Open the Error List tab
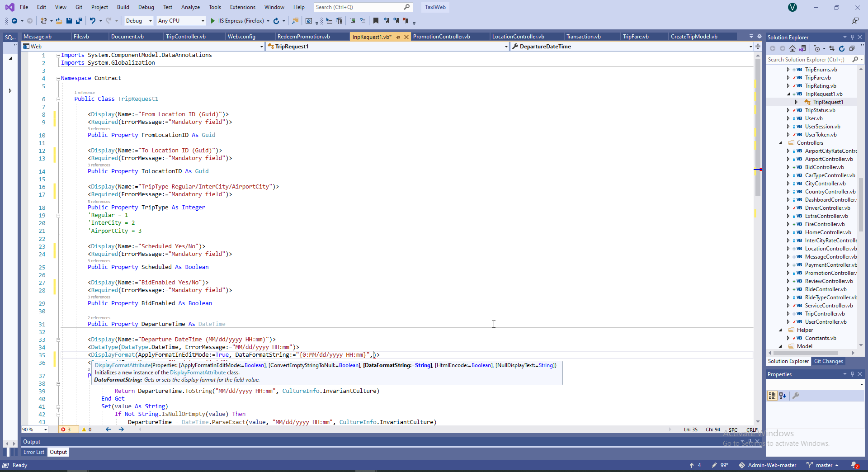Screen dimensions: 868x472 pyautogui.click(x=34, y=452)
